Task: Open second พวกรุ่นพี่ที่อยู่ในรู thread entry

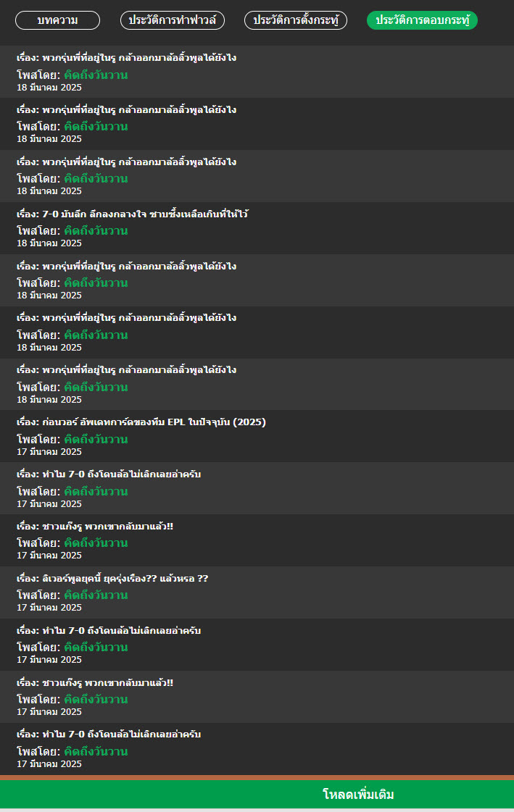Action: pos(126,110)
